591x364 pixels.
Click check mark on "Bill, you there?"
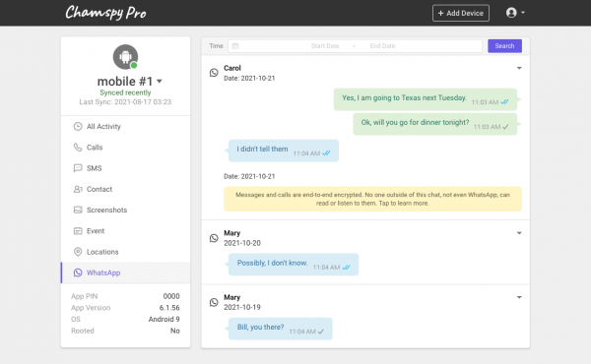pos(321,332)
